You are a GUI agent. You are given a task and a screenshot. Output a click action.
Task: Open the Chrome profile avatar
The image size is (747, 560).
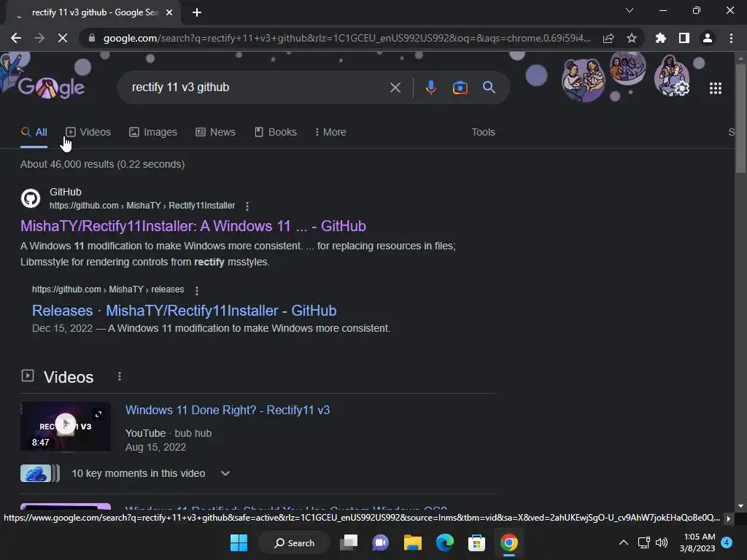coord(707,38)
